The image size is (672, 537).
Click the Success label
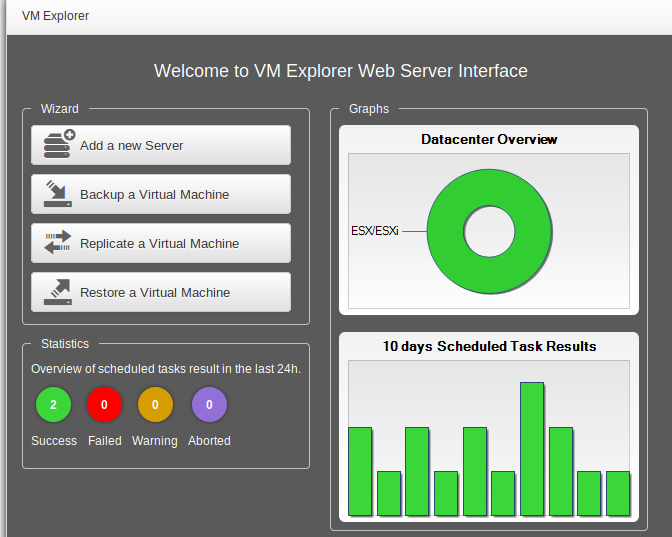54,441
